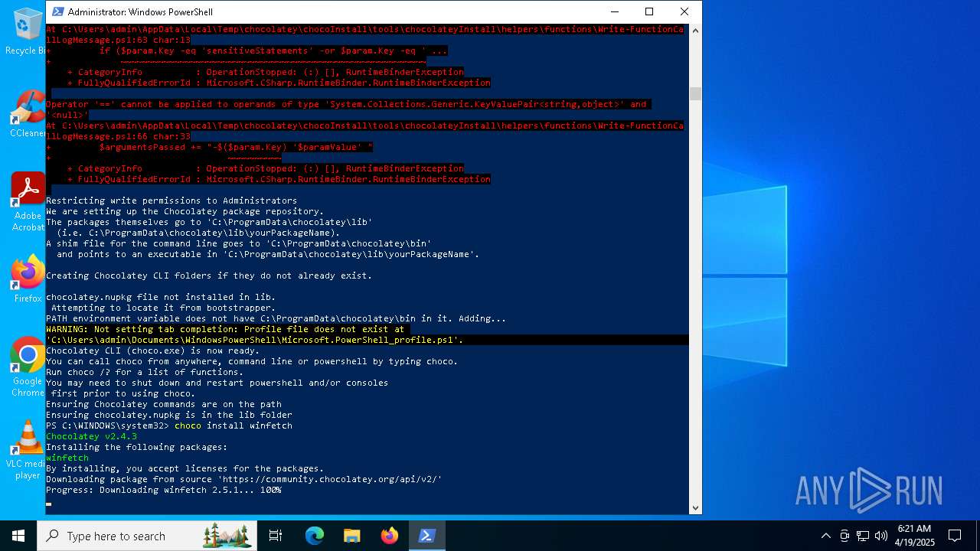The width and height of the screenshot is (980, 551).
Task: Open Firefox from the taskbar
Action: [x=390, y=536]
